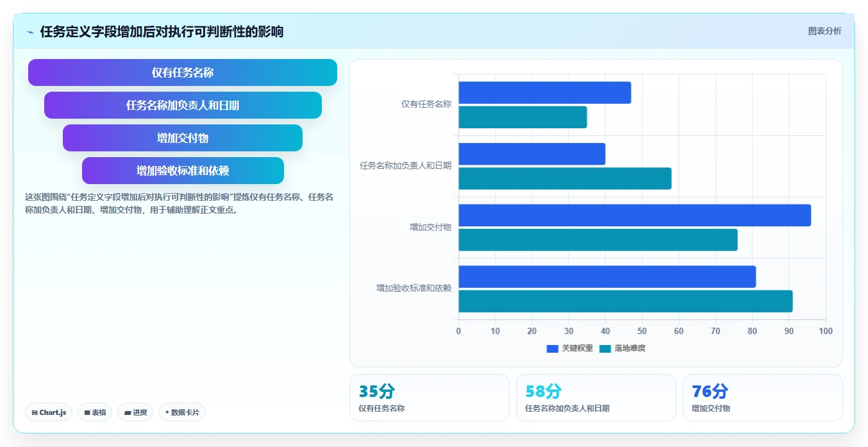Click the 增加交付物 caption under 76分
This screenshot has height=447, width=868.
pyautogui.click(x=711, y=408)
